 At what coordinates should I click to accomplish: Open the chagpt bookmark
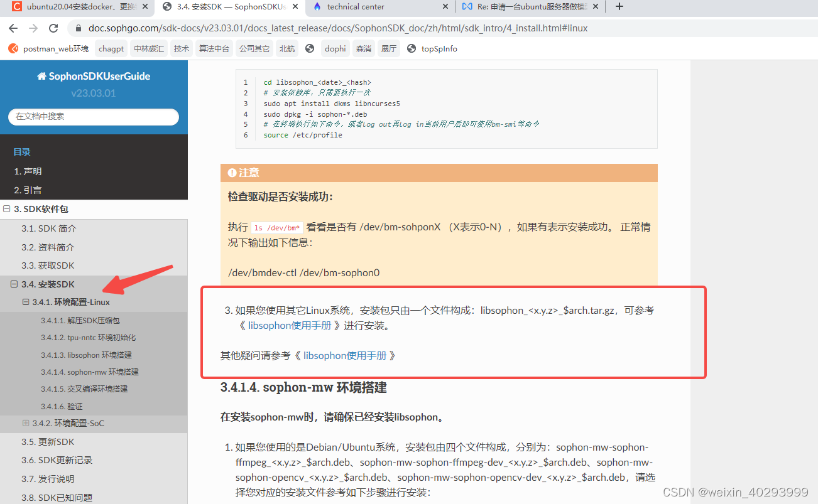click(111, 48)
